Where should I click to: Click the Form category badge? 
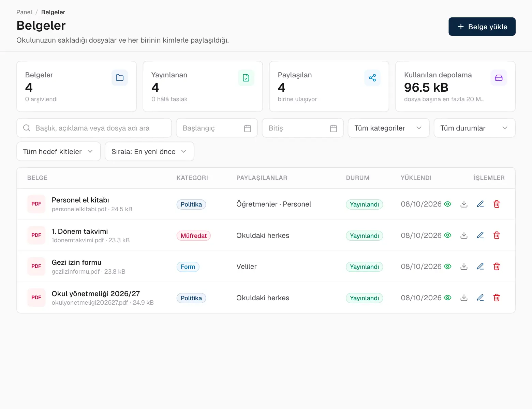pyautogui.click(x=188, y=267)
